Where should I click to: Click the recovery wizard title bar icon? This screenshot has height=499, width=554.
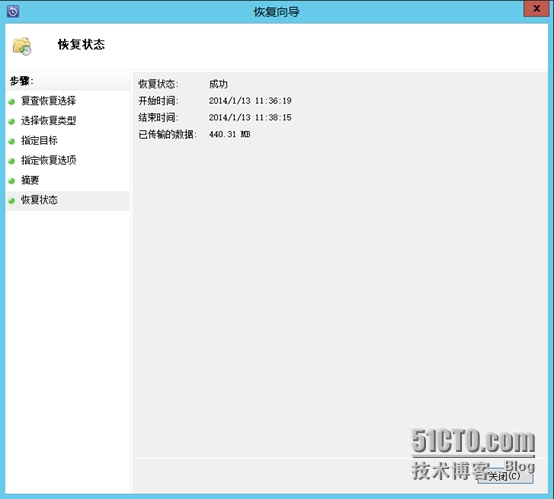pos(13,11)
